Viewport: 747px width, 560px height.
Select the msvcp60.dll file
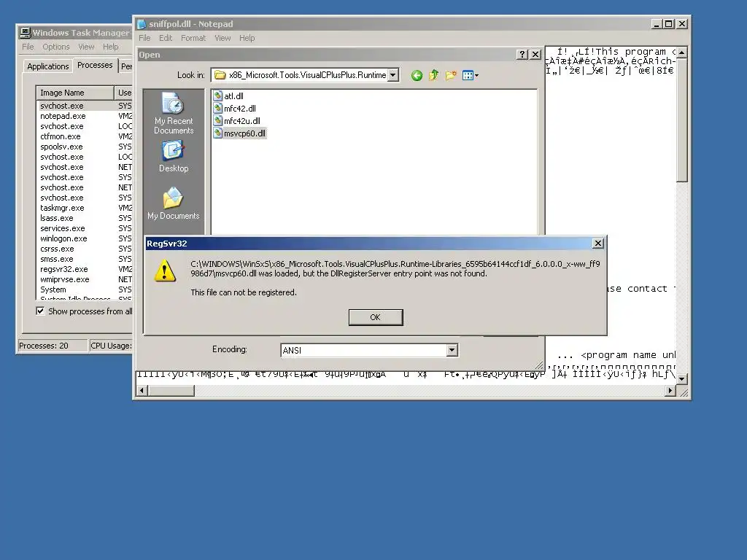pyautogui.click(x=239, y=133)
